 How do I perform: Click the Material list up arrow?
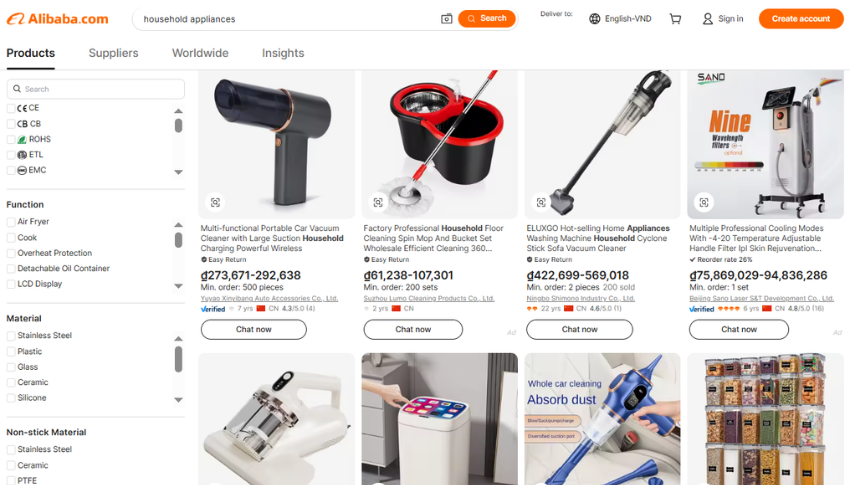coord(178,339)
